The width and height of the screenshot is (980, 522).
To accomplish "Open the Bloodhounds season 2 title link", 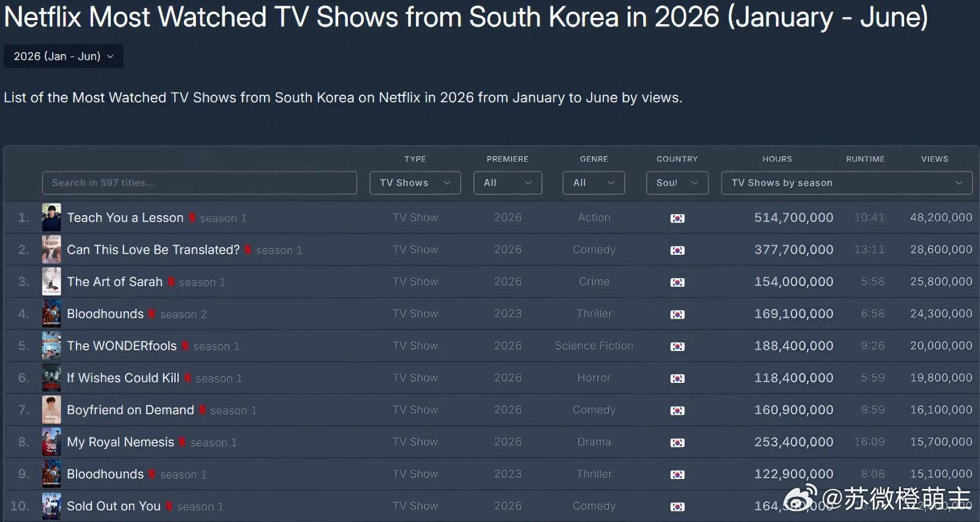I will [x=105, y=314].
